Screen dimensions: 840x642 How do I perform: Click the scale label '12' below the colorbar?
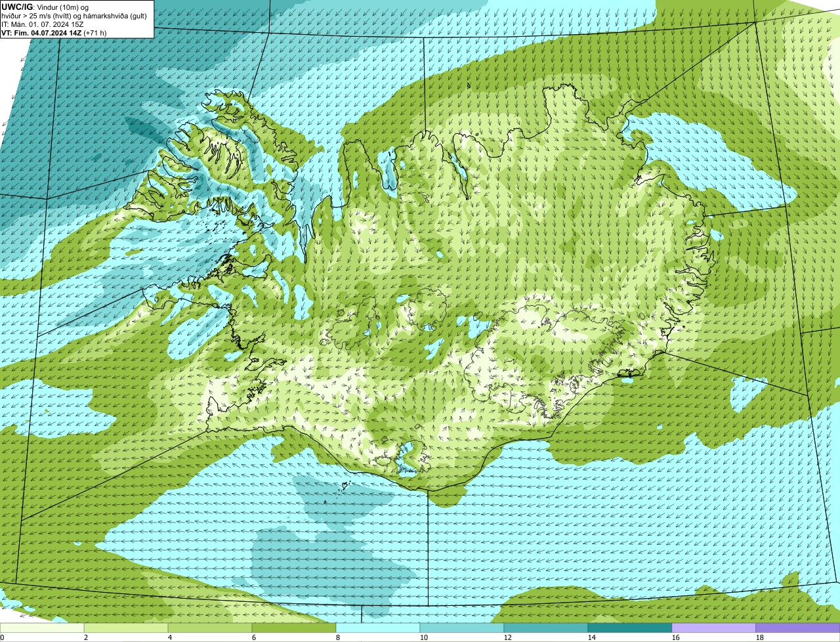(507, 637)
